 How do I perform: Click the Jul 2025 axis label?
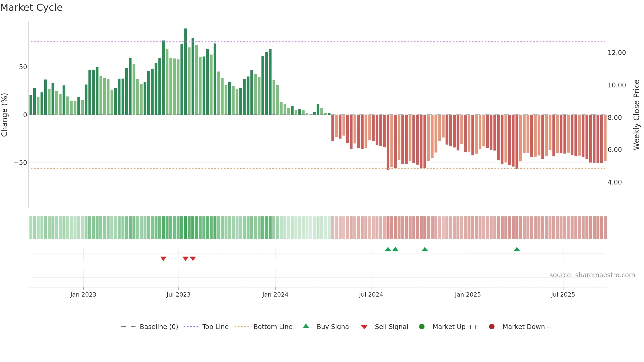point(563,294)
